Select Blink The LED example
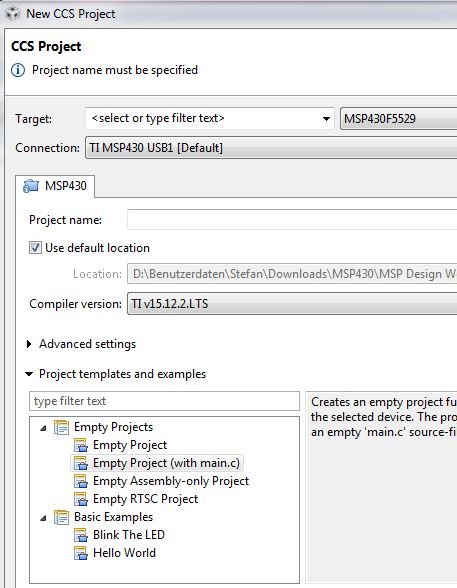 coord(129,535)
